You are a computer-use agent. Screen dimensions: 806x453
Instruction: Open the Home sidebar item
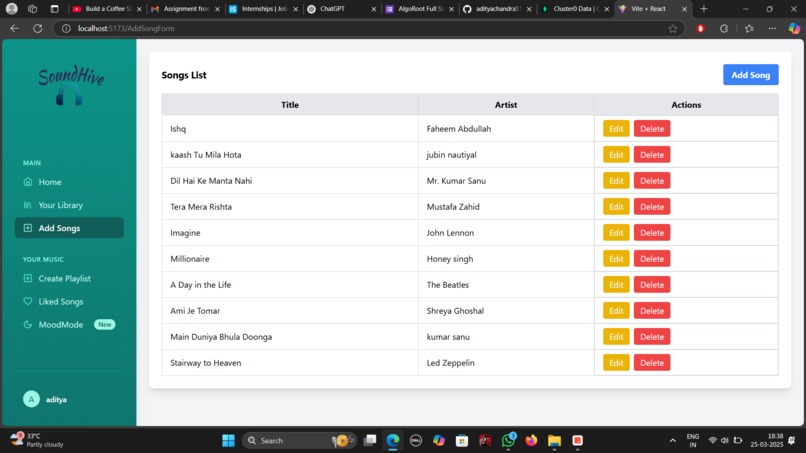[69, 182]
